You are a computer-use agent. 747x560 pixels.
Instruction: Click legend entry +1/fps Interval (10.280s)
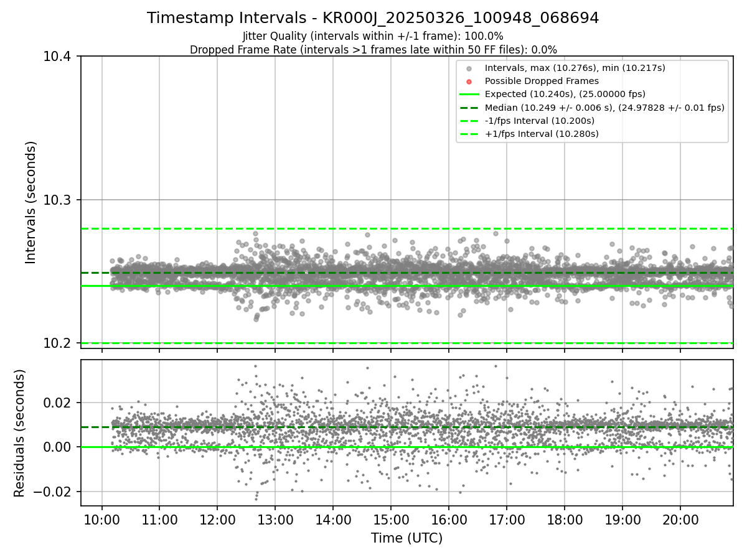coord(542,134)
